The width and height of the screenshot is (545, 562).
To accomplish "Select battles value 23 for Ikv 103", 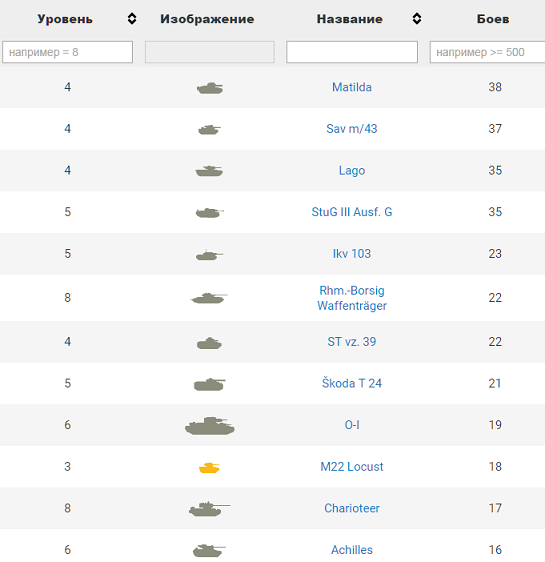I will 495,254.
